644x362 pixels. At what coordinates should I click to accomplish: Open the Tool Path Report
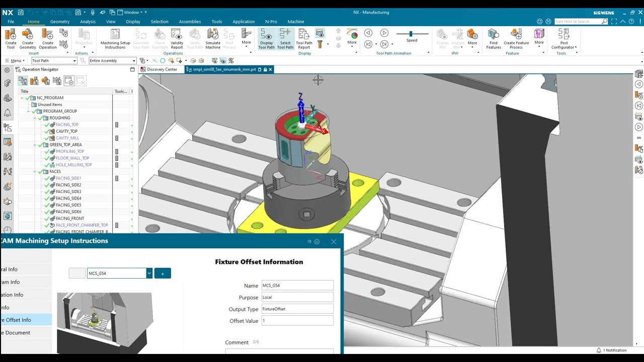[x=304, y=39]
